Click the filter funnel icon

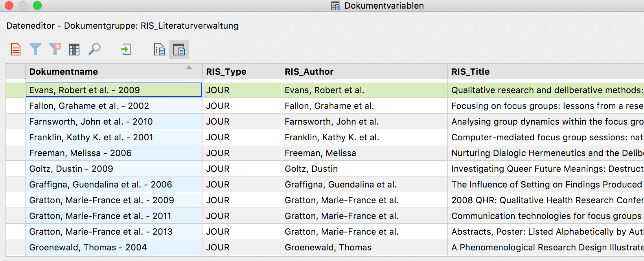pos(35,50)
